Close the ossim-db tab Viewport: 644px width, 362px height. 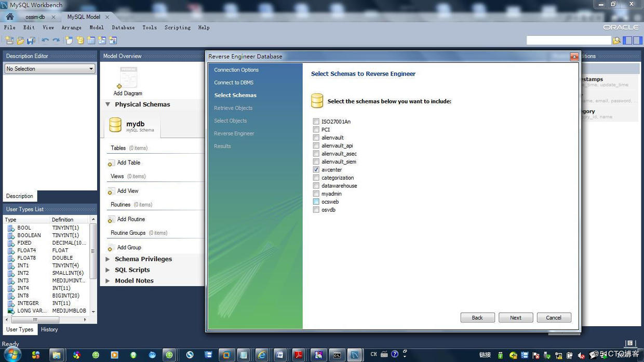coord(53,17)
